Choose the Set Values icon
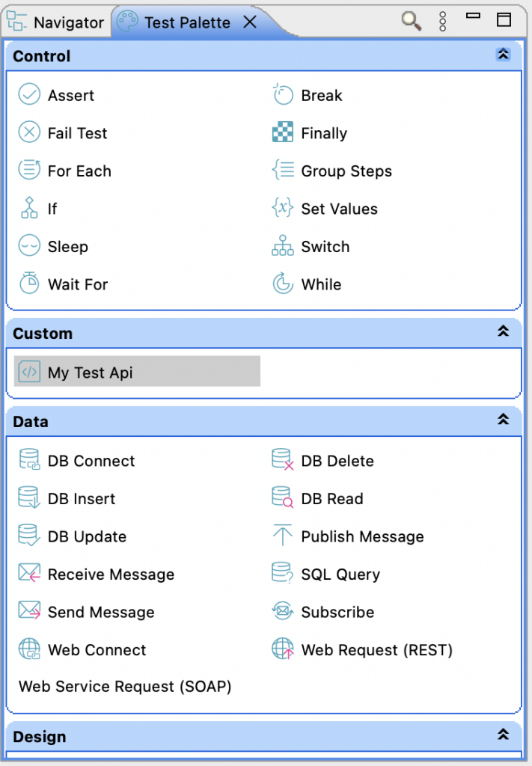 point(282,208)
